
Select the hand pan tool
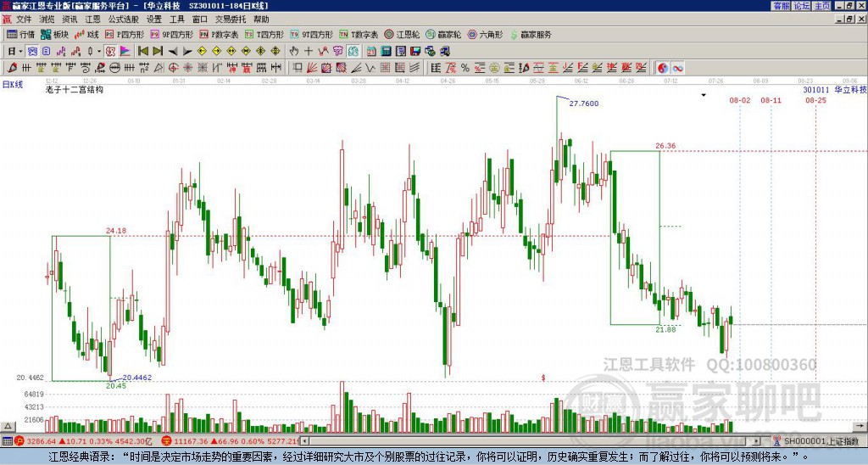294,52
